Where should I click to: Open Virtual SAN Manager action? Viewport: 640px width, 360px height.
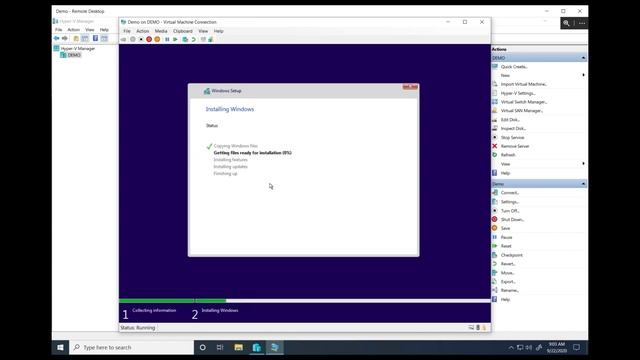click(522, 111)
